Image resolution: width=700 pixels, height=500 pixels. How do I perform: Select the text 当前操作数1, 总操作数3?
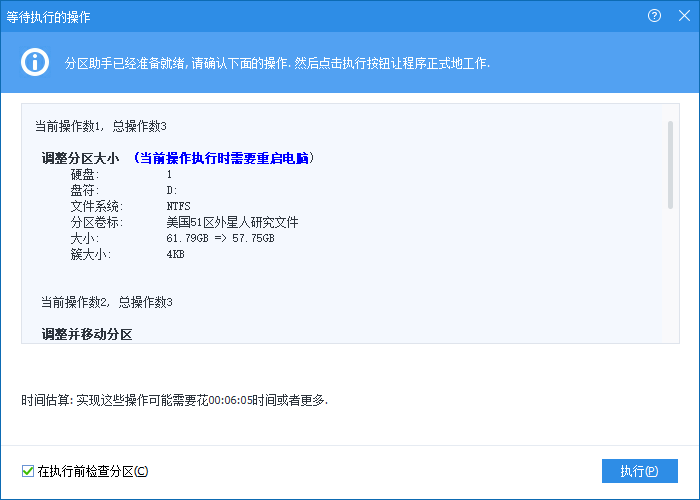[101, 126]
